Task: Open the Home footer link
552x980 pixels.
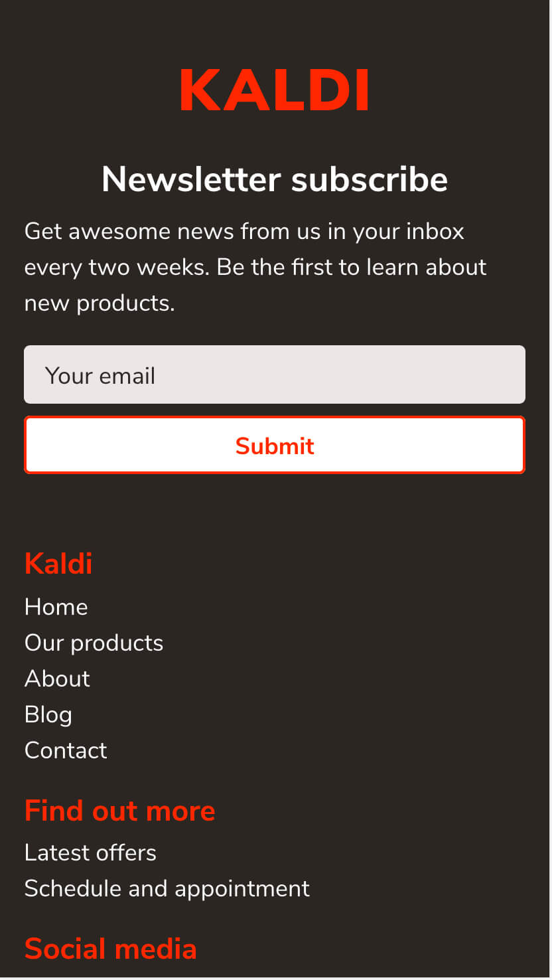Action: click(x=56, y=607)
